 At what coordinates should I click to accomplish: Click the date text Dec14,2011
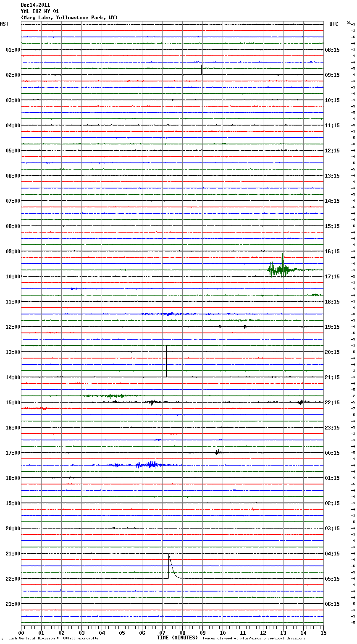[35, 5]
